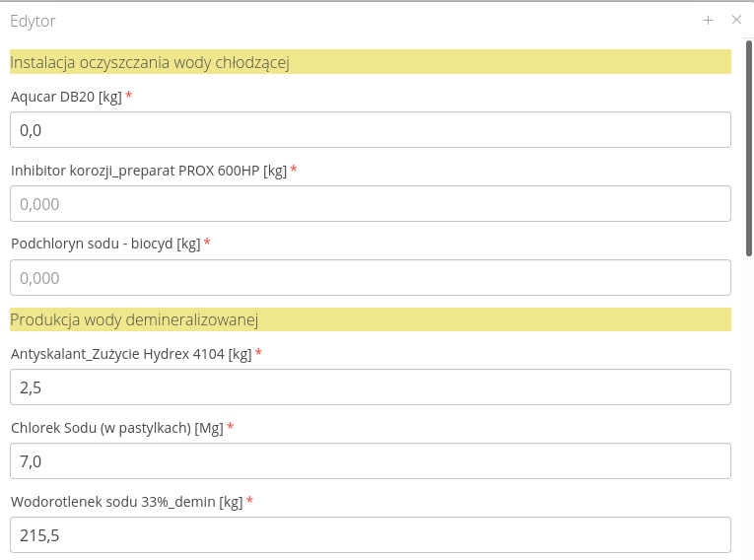754x560 pixels.
Task: Click the Wodorotlenek sodu 33%_demin label
Action: pos(126,502)
